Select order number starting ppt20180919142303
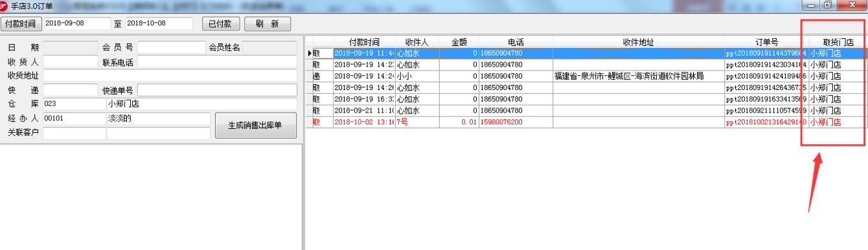868x250 pixels. [766, 65]
